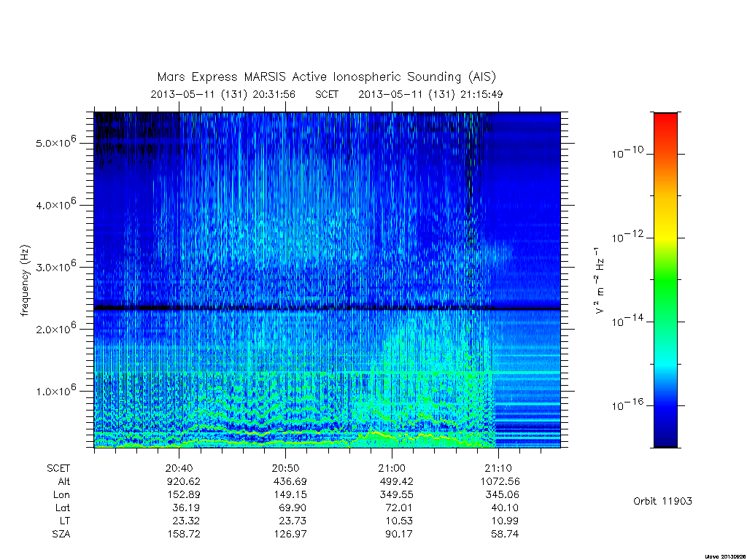This screenshot has height=560, width=747.
Task: Click the frequency (Hz) axis label
Action: point(26,281)
